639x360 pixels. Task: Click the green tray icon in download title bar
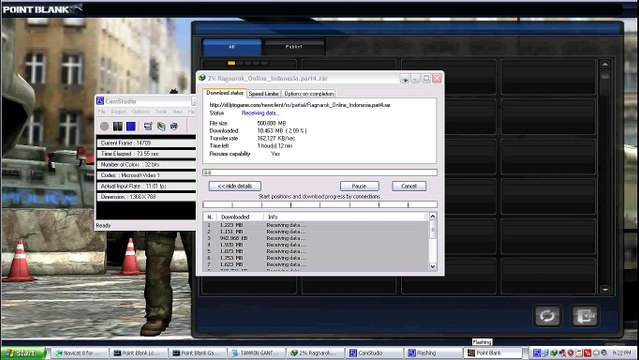click(x=404, y=79)
